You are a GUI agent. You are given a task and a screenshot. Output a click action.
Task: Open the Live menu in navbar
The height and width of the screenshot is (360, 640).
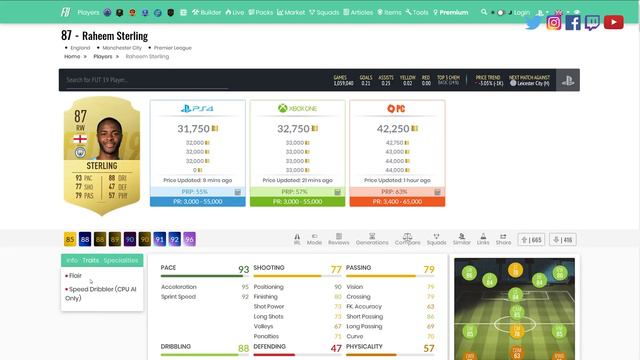235,13
